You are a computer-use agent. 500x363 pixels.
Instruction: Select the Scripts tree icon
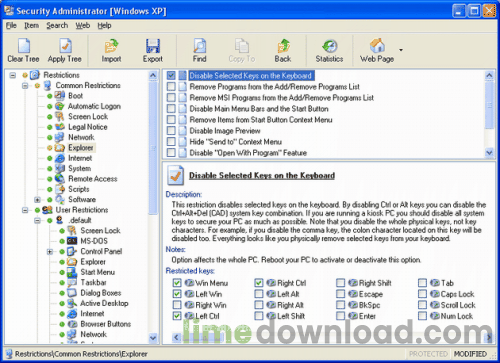60,189
